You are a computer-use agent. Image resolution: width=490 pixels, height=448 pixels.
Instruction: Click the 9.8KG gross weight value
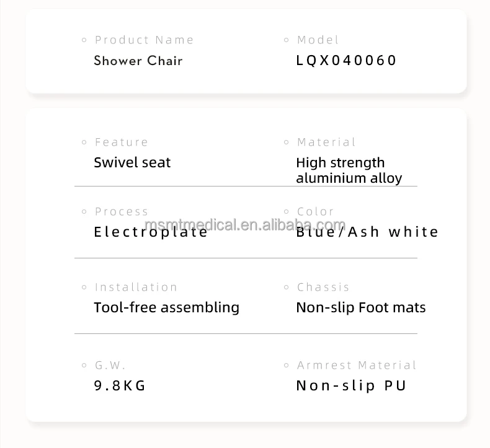(120, 385)
